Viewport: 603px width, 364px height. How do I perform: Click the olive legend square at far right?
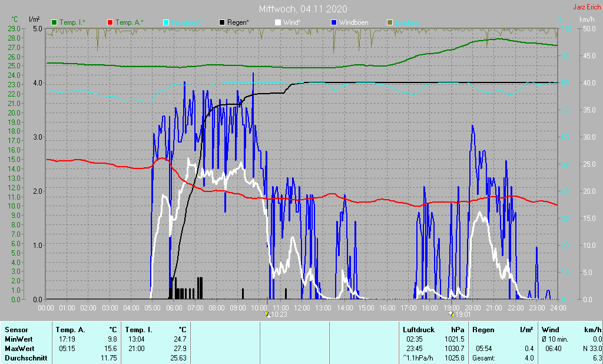point(389,22)
